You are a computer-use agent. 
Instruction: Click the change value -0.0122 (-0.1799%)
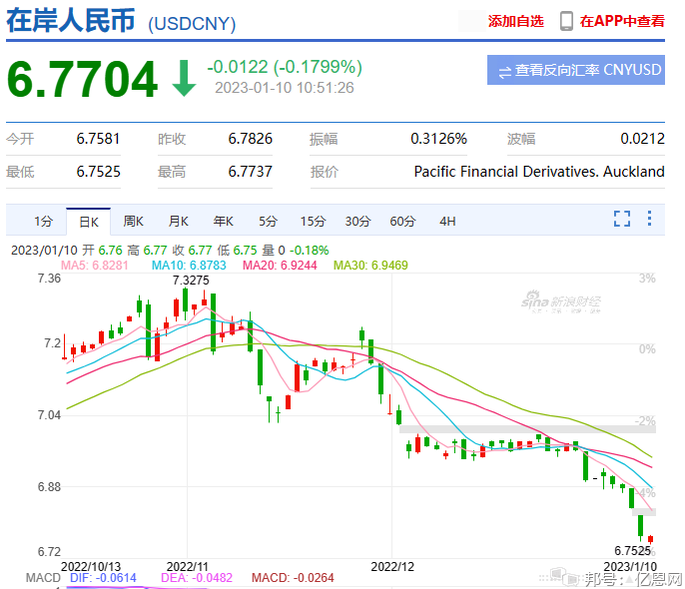point(284,67)
